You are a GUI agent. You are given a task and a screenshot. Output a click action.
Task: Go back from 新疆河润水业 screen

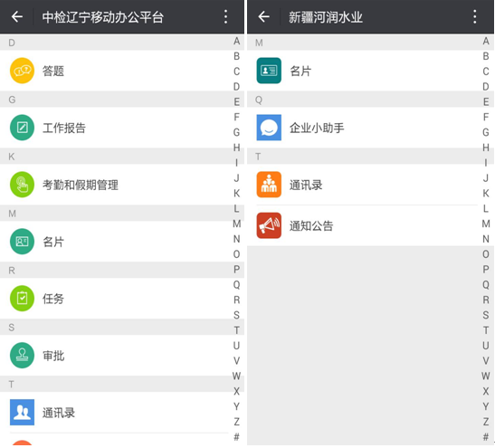point(263,16)
